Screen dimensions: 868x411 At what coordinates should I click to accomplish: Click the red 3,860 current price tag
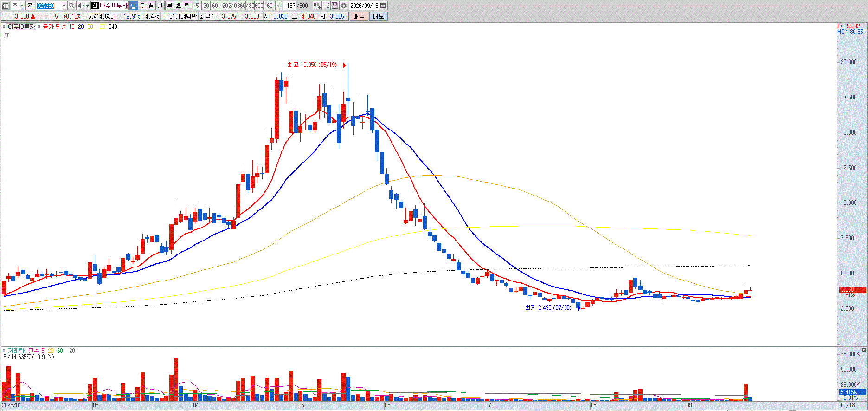pyautogui.click(x=852, y=289)
